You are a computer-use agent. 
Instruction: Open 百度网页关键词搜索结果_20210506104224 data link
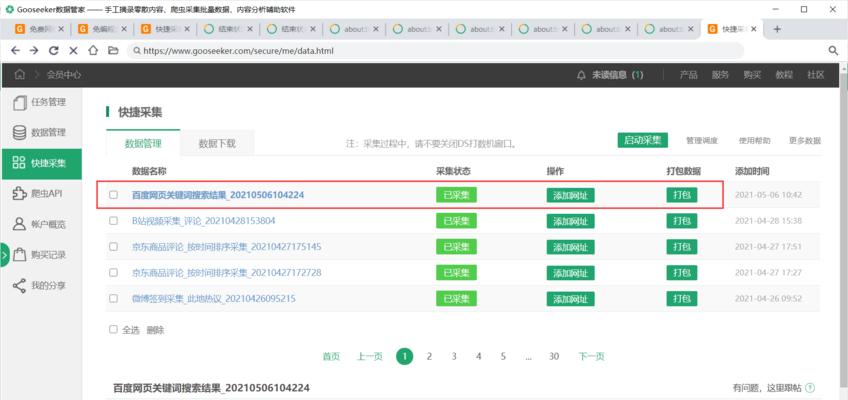218,195
